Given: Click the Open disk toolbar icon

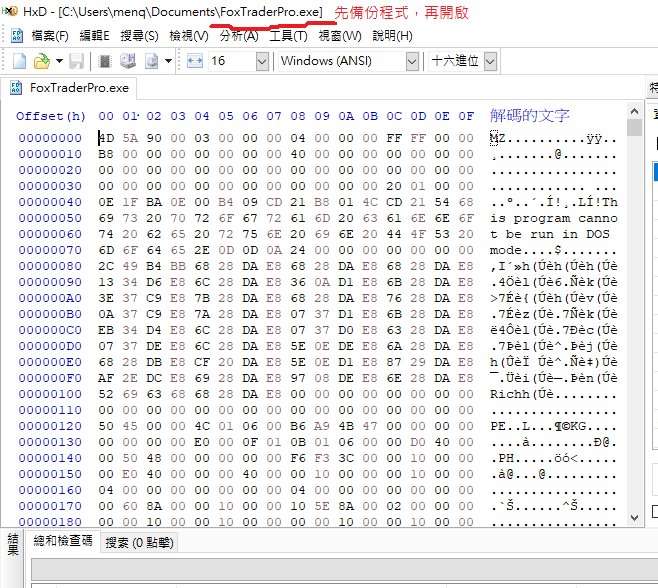Looking at the screenshot, I should point(128,61).
